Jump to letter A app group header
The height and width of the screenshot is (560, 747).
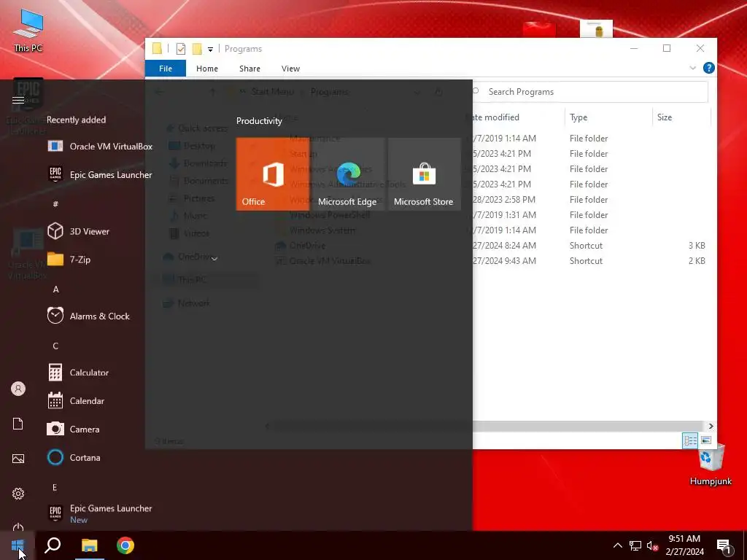click(55, 289)
